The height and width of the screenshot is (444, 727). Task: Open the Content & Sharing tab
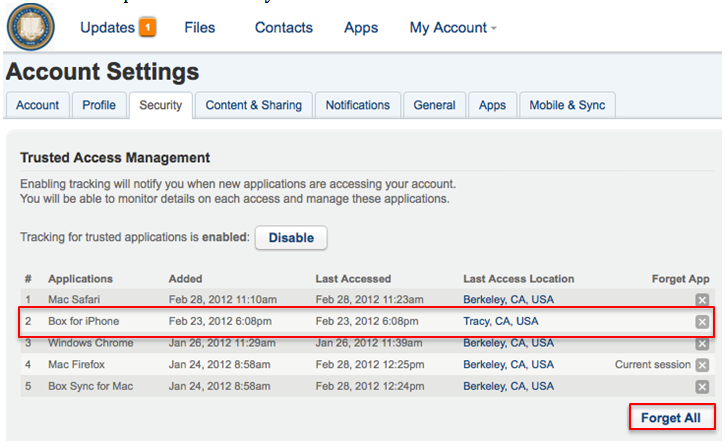click(254, 105)
